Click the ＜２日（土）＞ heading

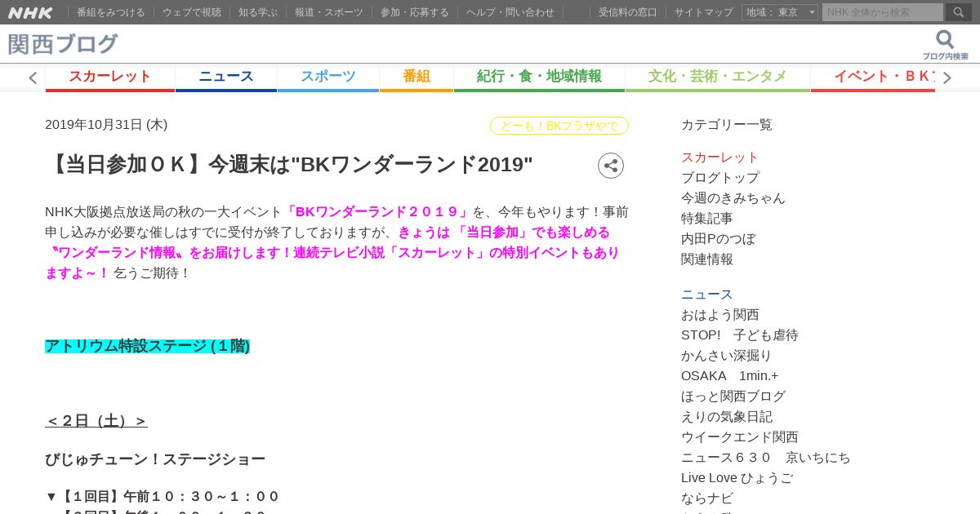[96, 421]
